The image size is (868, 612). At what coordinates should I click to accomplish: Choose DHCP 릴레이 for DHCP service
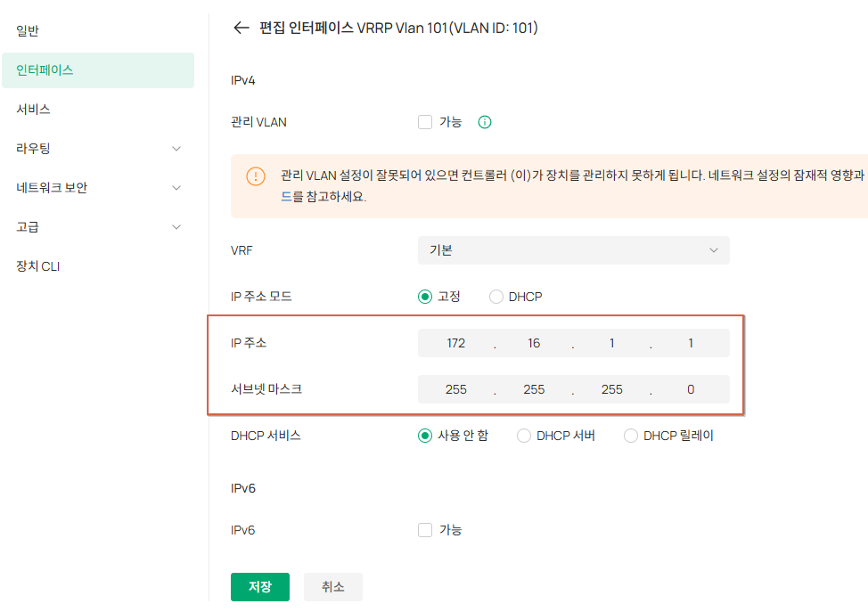coord(631,436)
